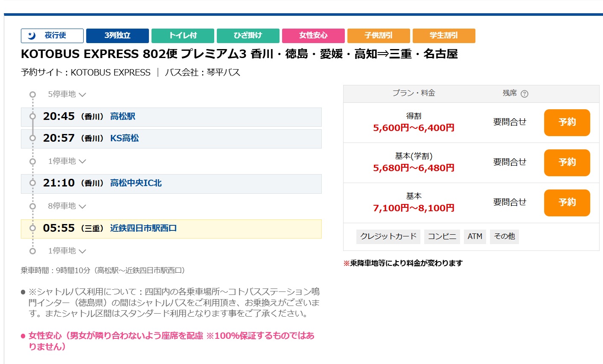Click the ひざ掛け tag

(x=248, y=36)
